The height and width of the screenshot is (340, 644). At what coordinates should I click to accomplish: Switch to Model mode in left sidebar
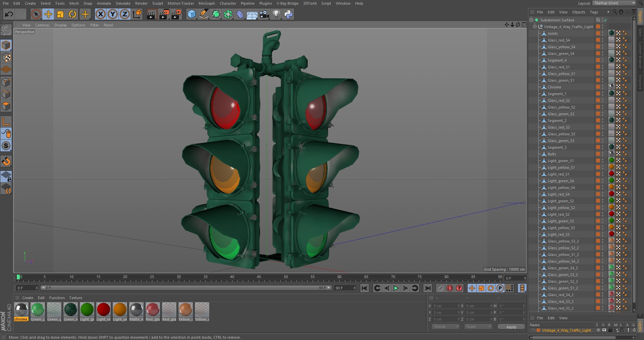click(6, 45)
